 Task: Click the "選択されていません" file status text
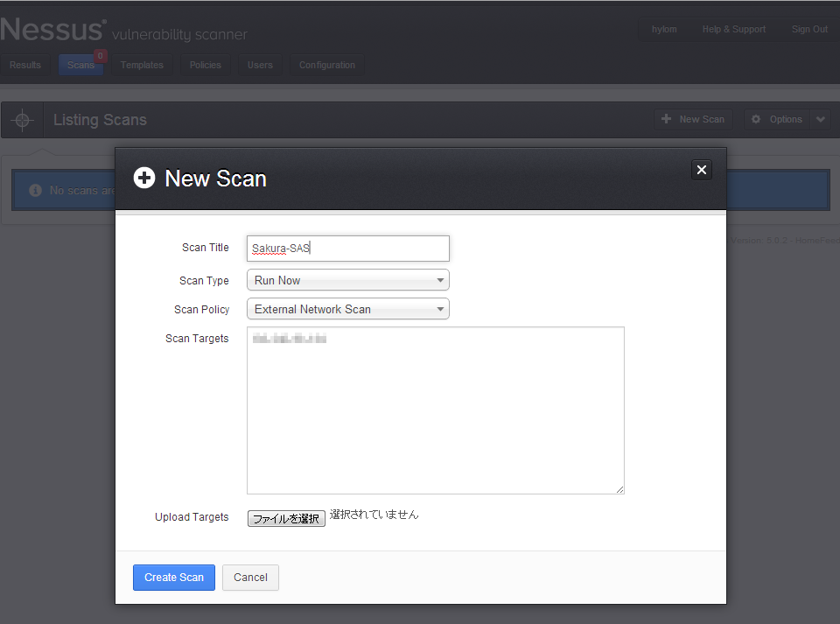(374, 515)
